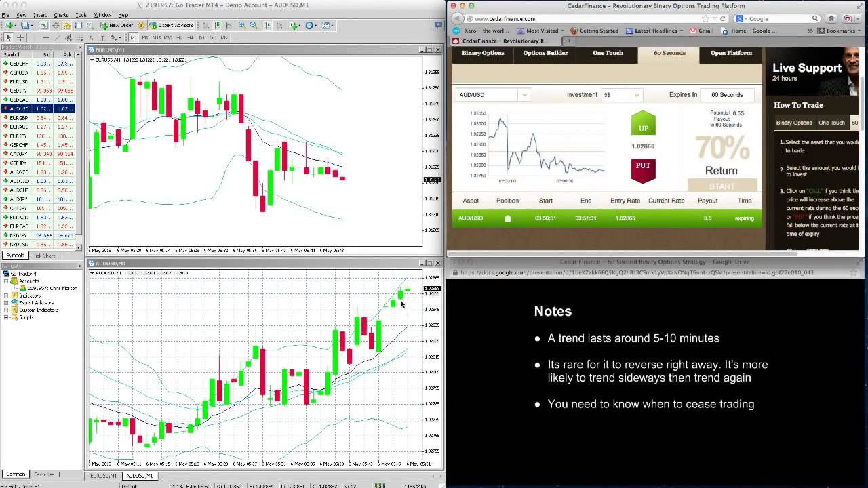Switch chart timeframe to MN
The height and width of the screenshot is (488, 868).
point(224,37)
